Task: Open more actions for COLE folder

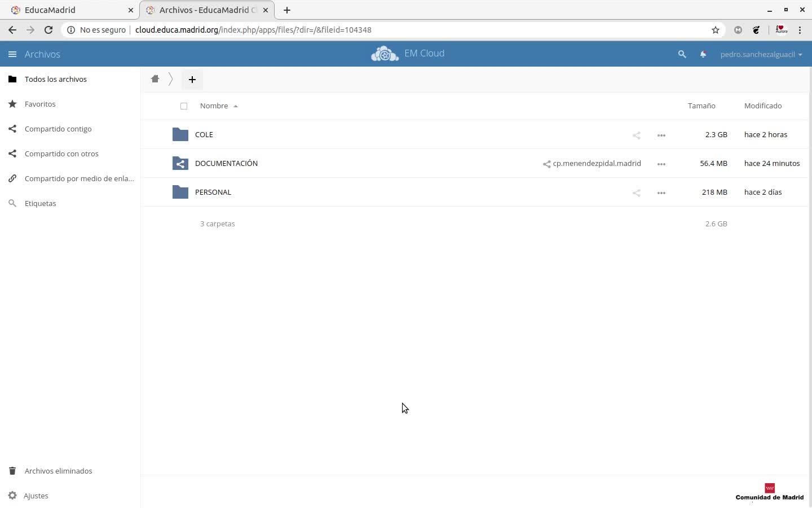Action: [x=661, y=135]
